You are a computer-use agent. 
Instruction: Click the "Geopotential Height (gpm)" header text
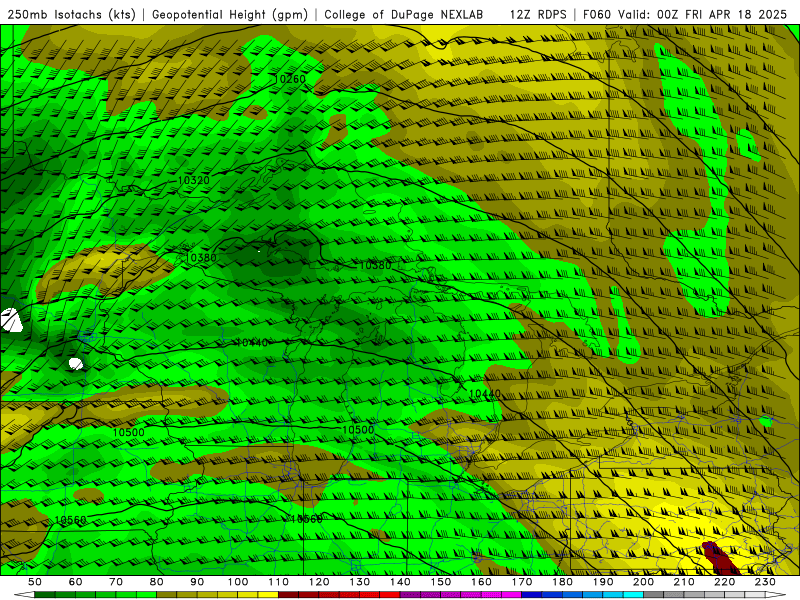coord(230,14)
